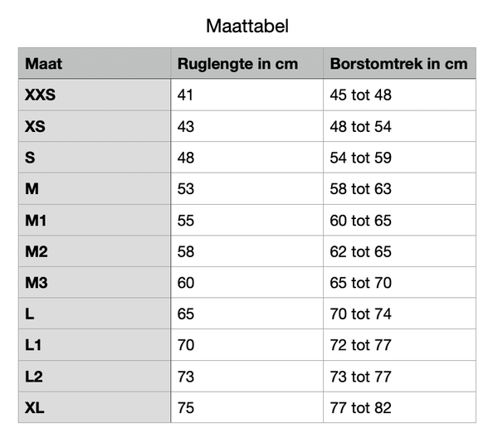Click the back length value 53

tap(186, 189)
